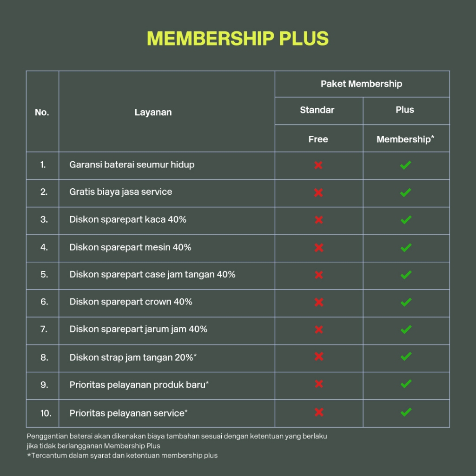Click green check for Garansi baterai seumur hidup
Image resolution: width=476 pixels, height=476 pixels.
(x=406, y=165)
